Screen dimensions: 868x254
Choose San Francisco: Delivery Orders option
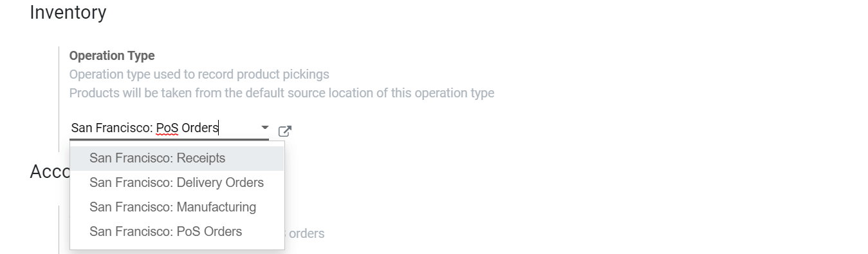click(177, 182)
